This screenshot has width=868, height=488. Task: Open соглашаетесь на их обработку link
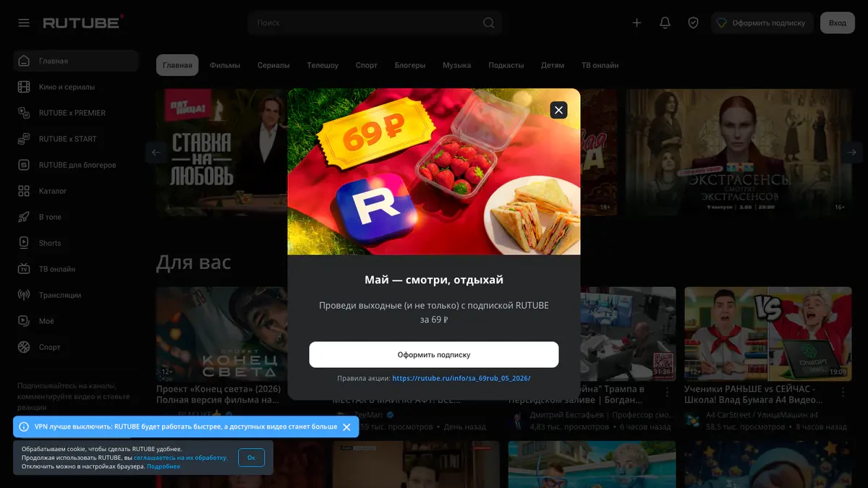(181, 458)
